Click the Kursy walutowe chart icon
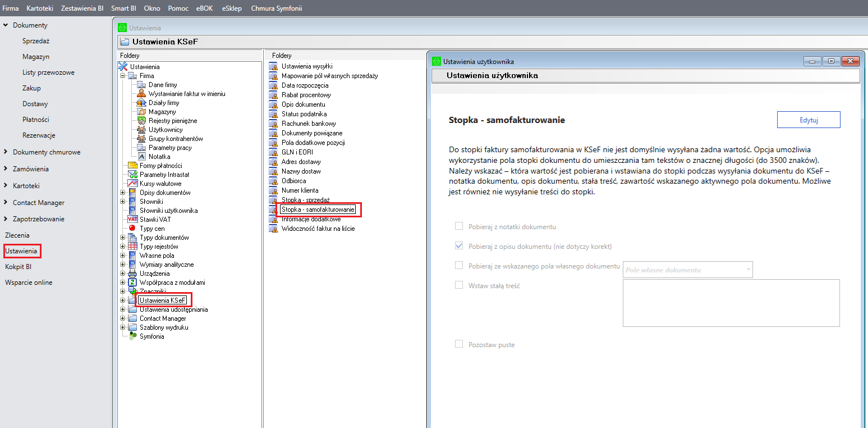The image size is (868, 428). coord(132,184)
